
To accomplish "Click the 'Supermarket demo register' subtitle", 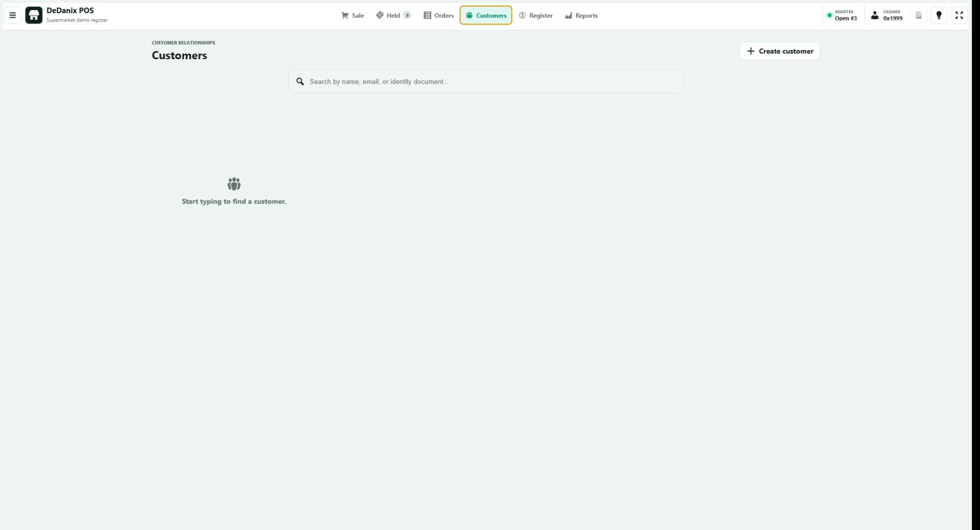I will tap(77, 20).
